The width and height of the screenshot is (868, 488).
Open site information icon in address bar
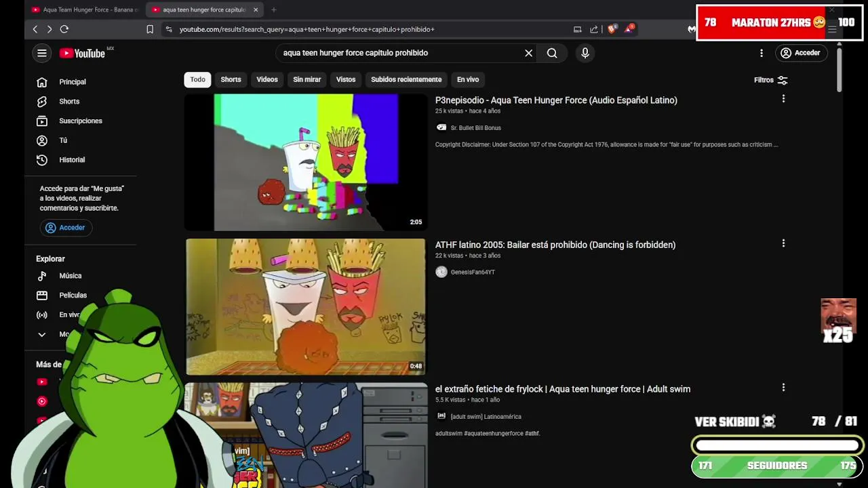168,29
